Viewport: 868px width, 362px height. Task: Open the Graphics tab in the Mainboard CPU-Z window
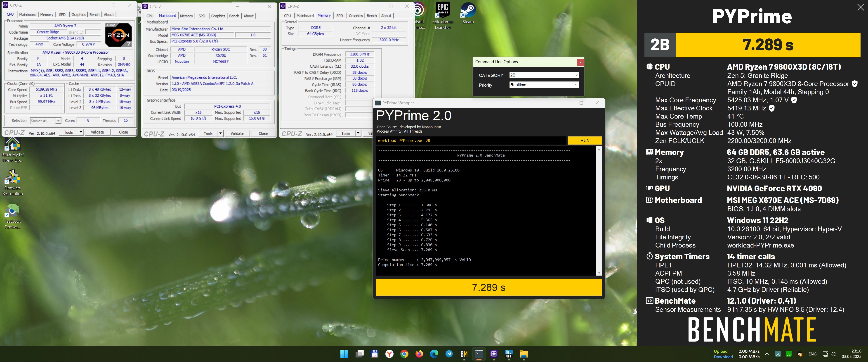coord(218,16)
